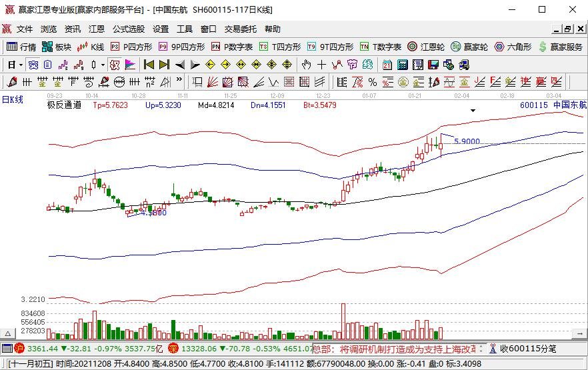Click yellow diamond horizontal compress icon

tap(257, 65)
